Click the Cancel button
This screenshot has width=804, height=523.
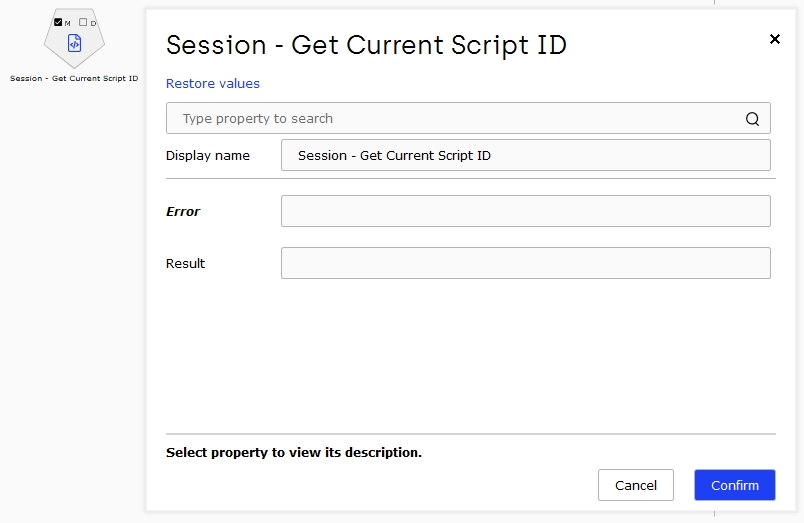pyautogui.click(x=636, y=485)
